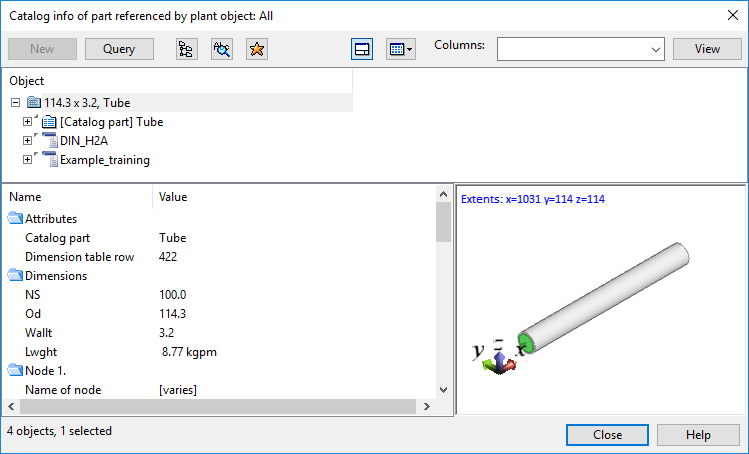
Task: Click the star favorites toolbar icon
Action: click(x=256, y=49)
